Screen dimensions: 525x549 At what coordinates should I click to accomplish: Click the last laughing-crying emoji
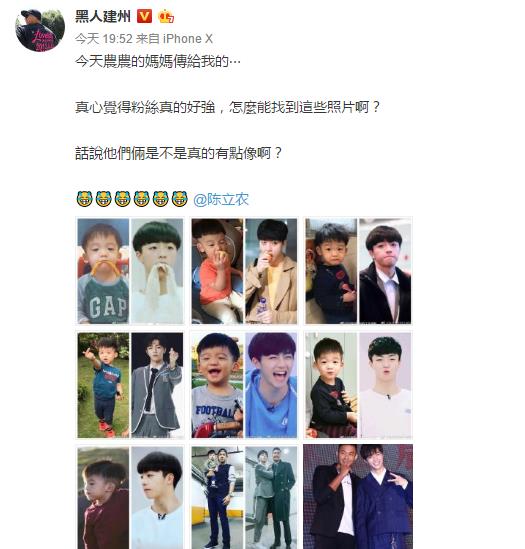(x=180, y=199)
